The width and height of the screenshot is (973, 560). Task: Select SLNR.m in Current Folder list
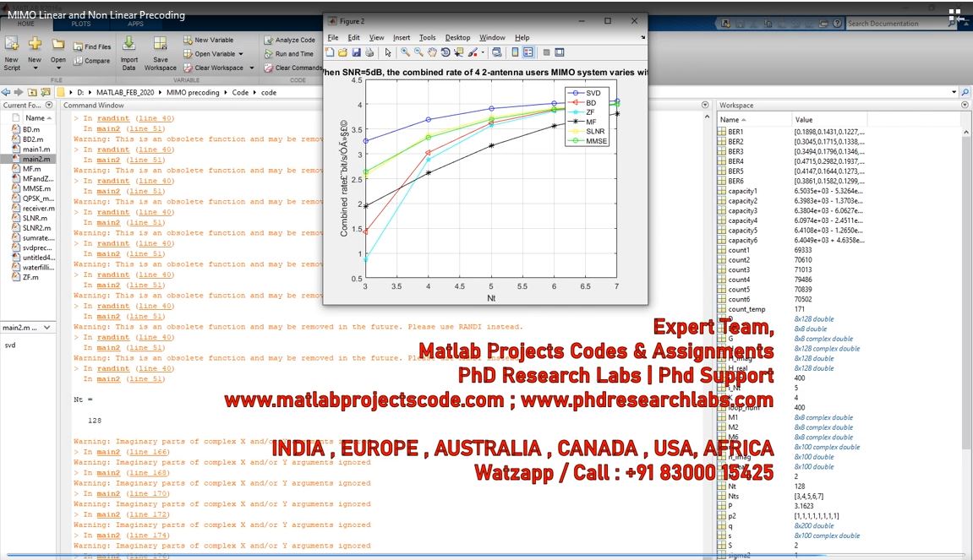[35, 218]
